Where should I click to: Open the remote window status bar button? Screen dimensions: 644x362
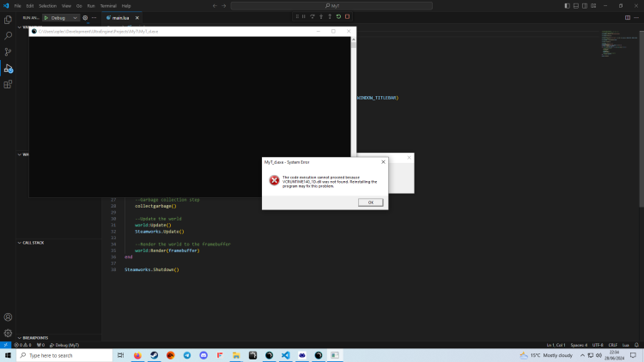pyautogui.click(x=5, y=345)
